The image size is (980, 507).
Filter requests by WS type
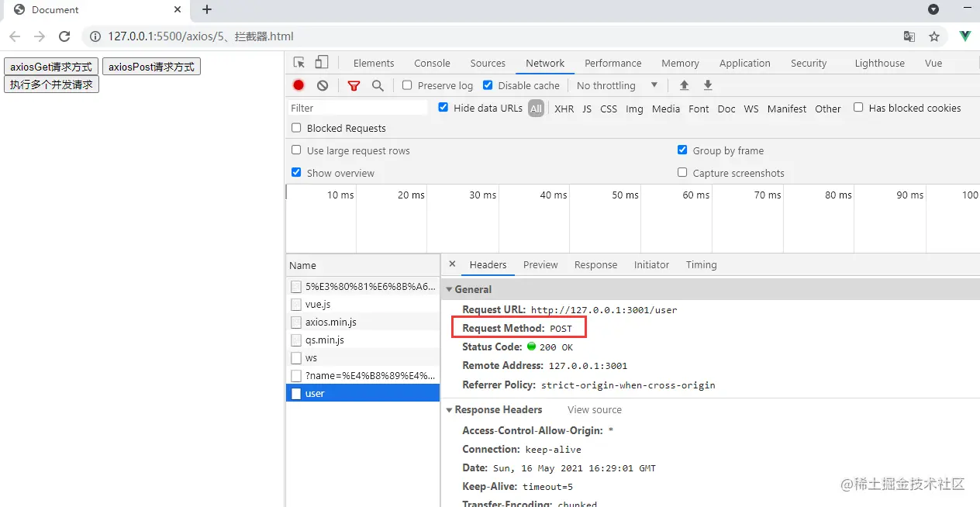pos(751,109)
